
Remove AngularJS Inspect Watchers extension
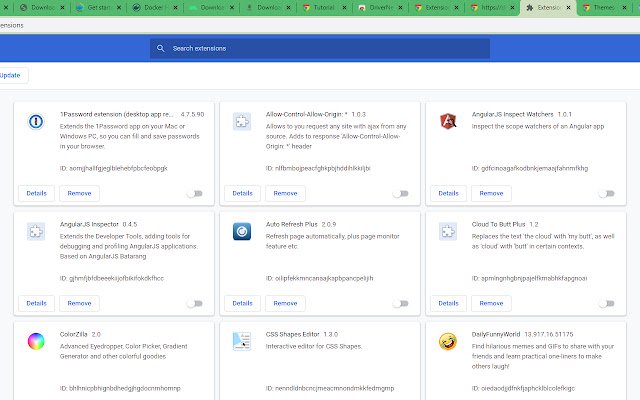491,193
